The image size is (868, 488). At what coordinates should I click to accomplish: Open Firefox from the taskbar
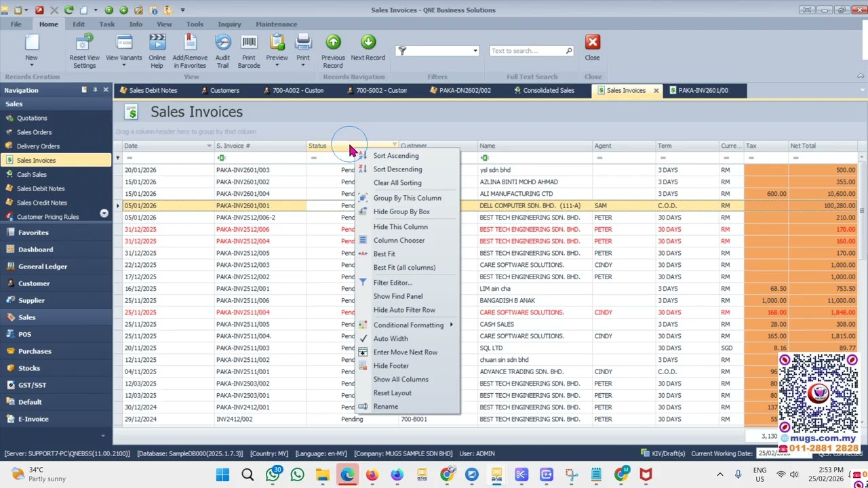click(372, 474)
